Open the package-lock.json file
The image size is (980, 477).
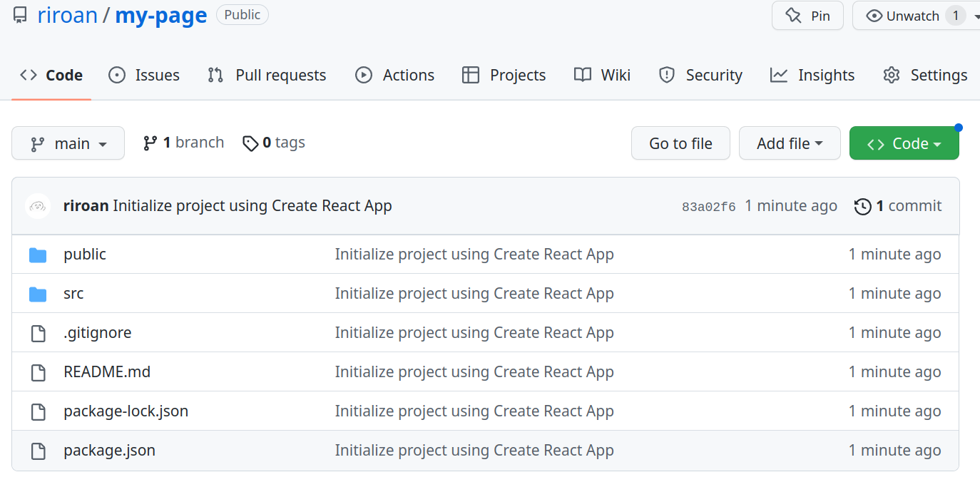(126, 411)
